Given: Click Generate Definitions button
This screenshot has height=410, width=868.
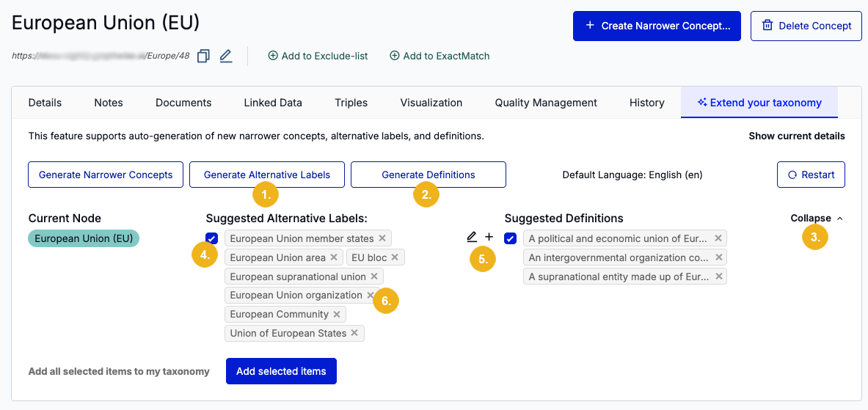Looking at the screenshot, I should coord(428,175).
